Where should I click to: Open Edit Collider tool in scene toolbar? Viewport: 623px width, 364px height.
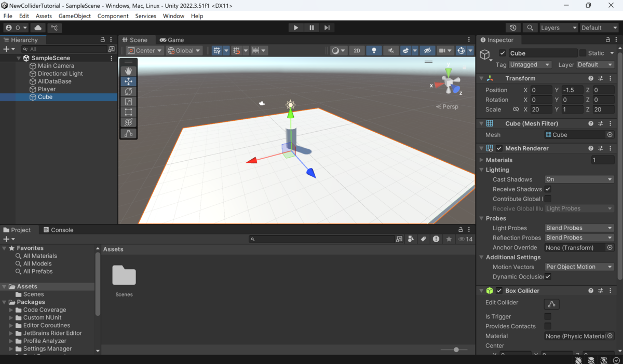128,133
